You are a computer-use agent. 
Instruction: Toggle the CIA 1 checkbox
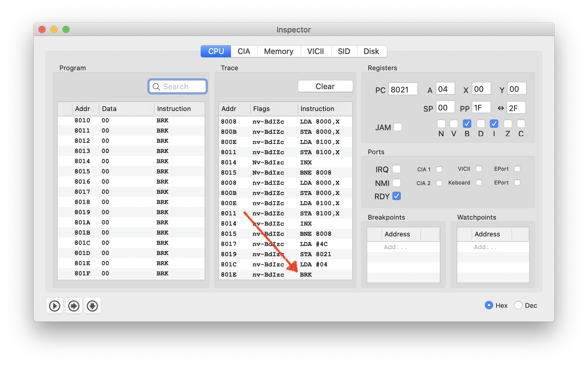[439, 169]
